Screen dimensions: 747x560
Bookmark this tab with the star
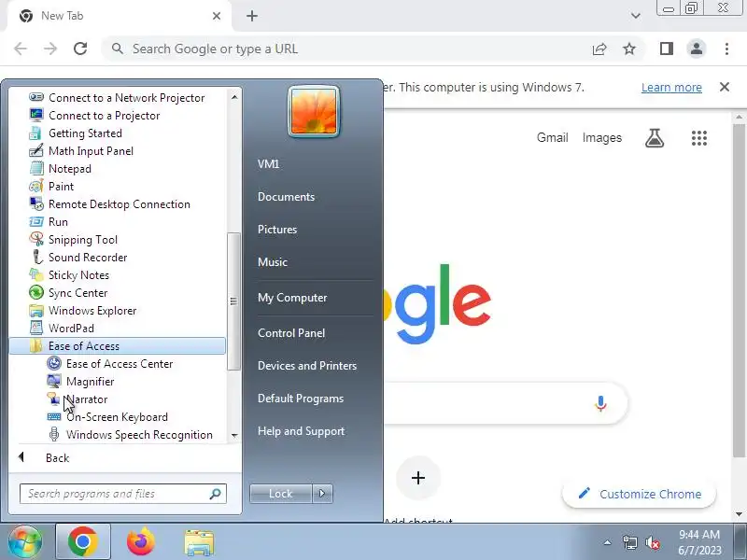[x=629, y=49]
